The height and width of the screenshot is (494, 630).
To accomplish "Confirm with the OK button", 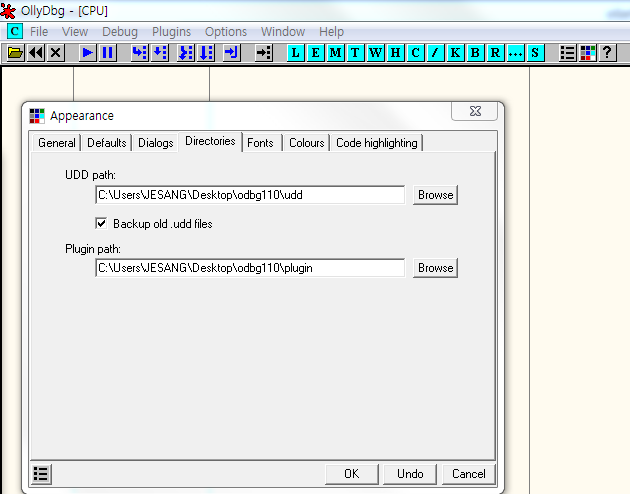I will click(x=352, y=474).
